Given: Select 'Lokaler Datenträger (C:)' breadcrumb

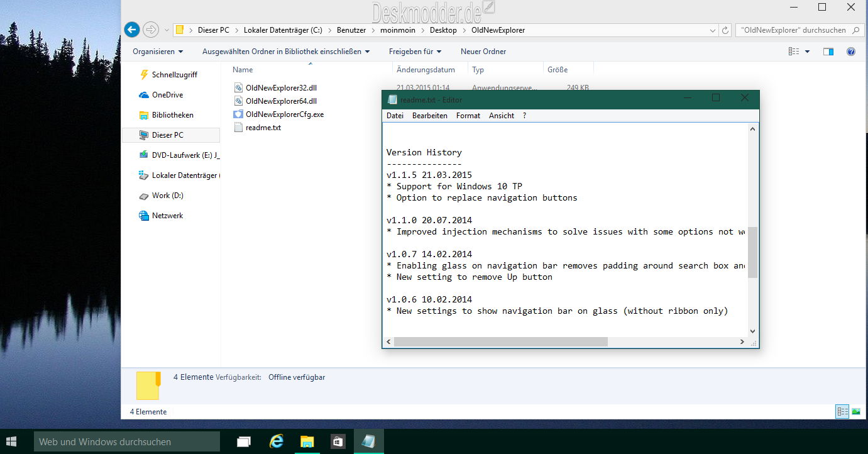Looking at the screenshot, I should click(x=283, y=30).
